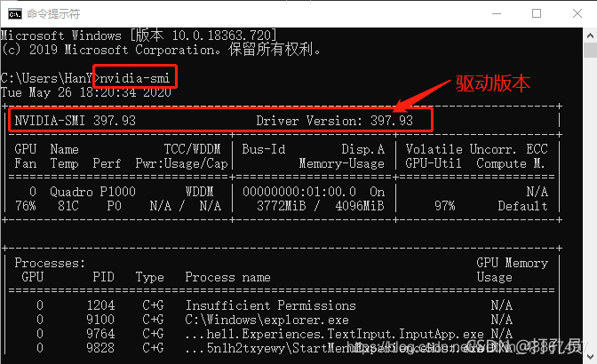This screenshot has width=597, height=364.
Task: Click the '81C' temperature value
Action: 68,206
